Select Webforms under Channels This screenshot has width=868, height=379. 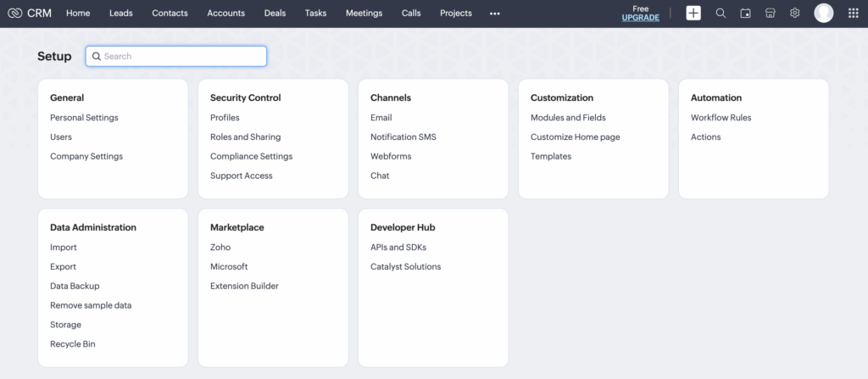pyautogui.click(x=391, y=157)
